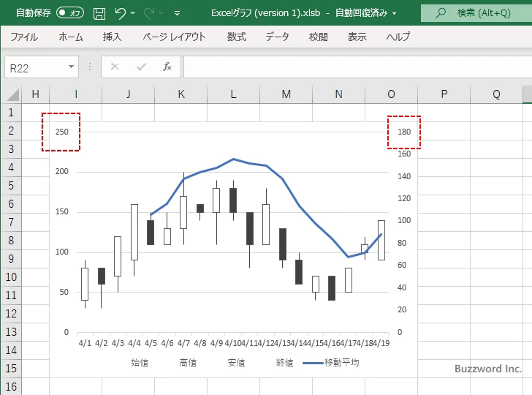
Task: Select row 12 header
Action: [x=11, y=314]
